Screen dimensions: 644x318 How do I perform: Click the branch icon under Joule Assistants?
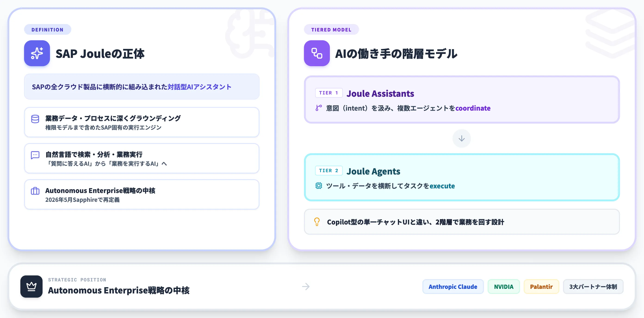(319, 108)
